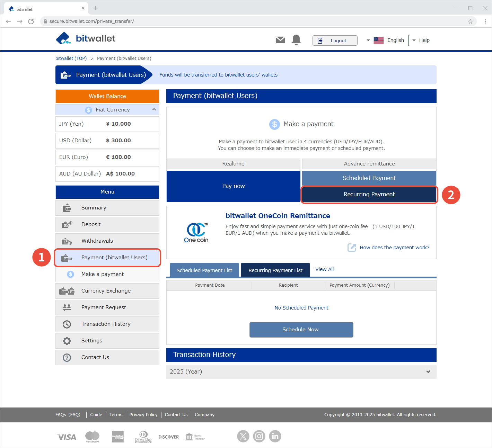The height and width of the screenshot is (448, 492).
Task: Click the Schedule Now button
Action: [x=301, y=330]
